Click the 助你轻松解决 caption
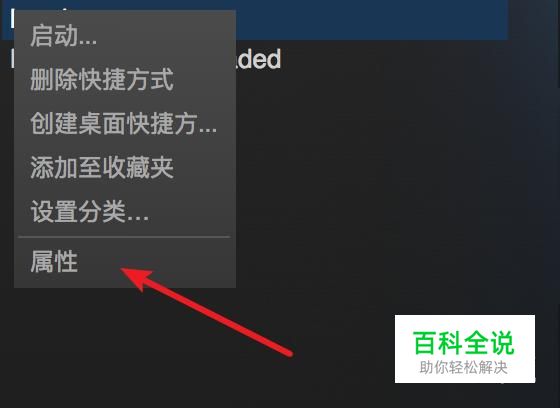Screen dimensions: 560x408 (464, 367)
